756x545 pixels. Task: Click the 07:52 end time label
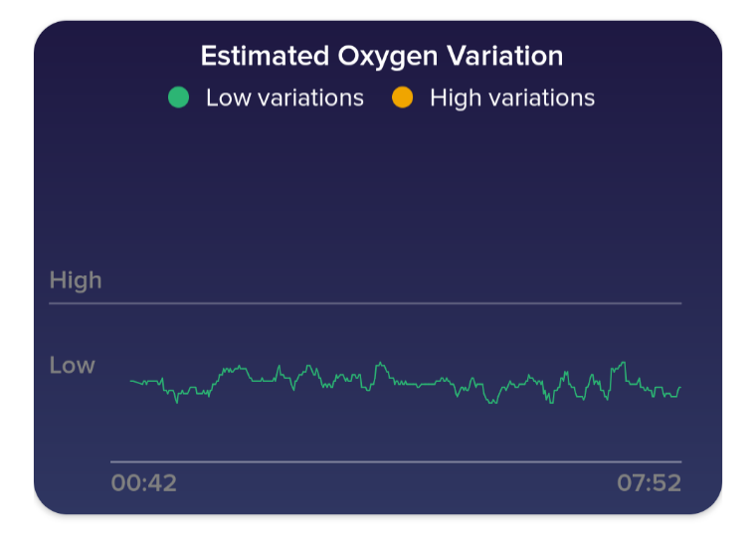pos(649,483)
